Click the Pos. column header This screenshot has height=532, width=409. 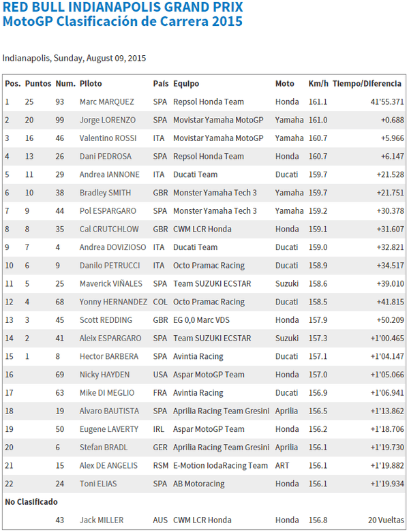click(12, 84)
